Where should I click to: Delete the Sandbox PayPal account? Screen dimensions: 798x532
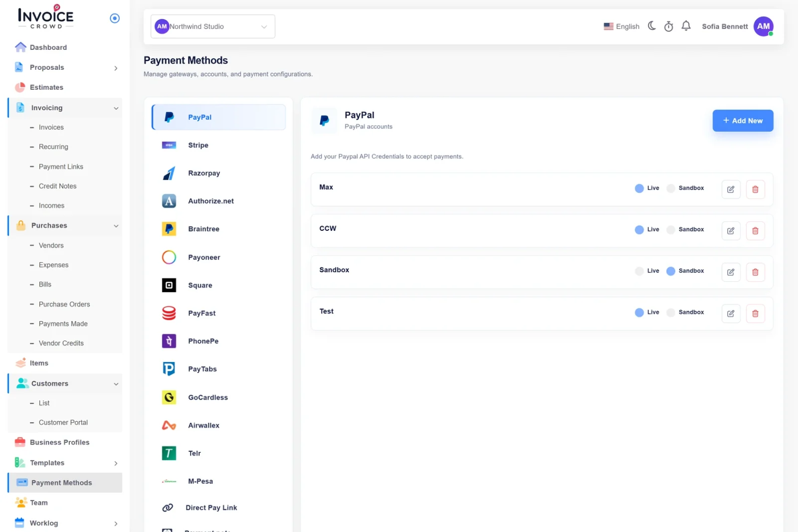pos(755,272)
